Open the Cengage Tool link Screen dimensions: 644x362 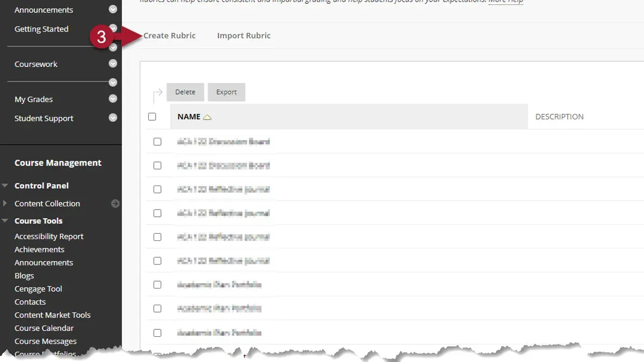(x=38, y=289)
